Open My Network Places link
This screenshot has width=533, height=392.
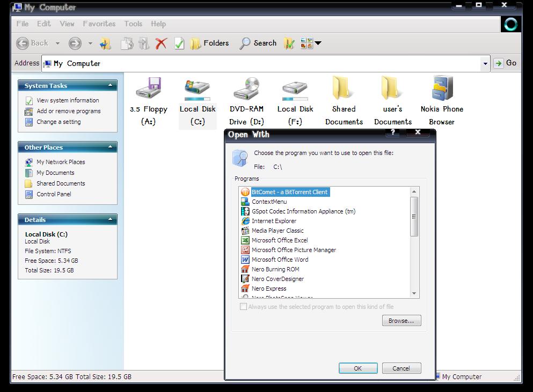pos(61,162)
